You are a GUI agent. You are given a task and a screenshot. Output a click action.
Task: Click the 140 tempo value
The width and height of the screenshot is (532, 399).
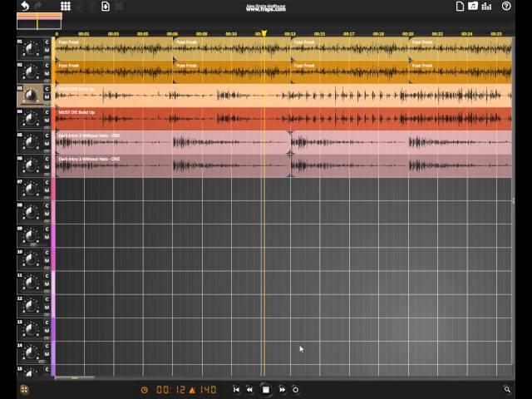point(208,390)
